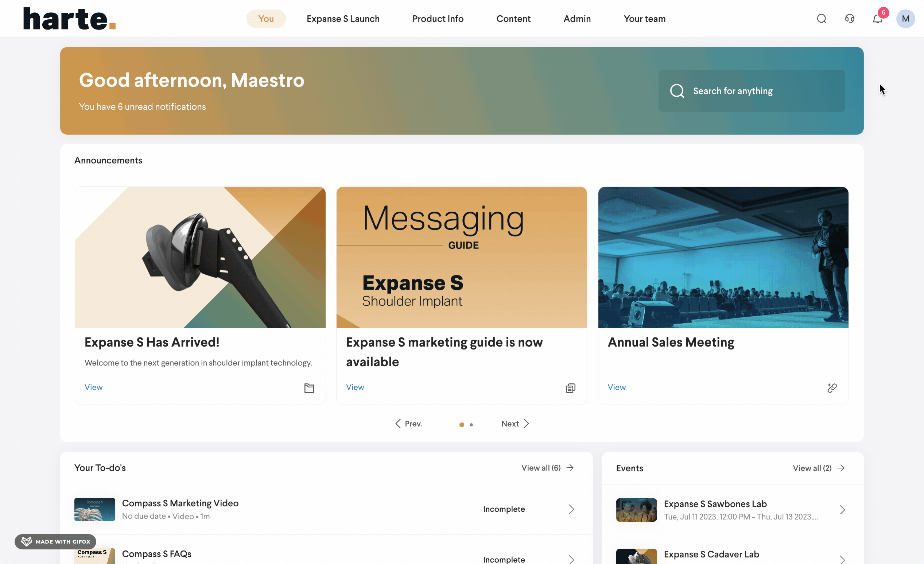The image size is (924, 564).
Task: Open the Admin section in the navigation
Action: 577,18
